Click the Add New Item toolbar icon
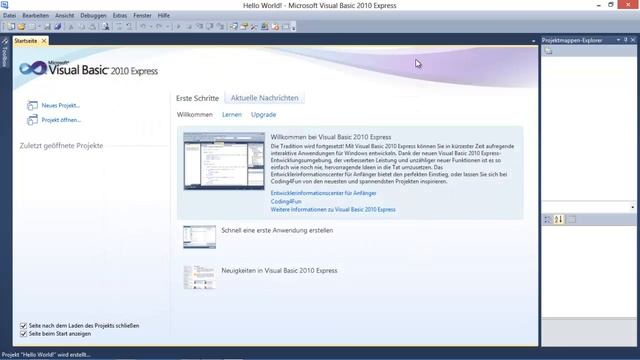640x360 pixels. tap(32, 27)
